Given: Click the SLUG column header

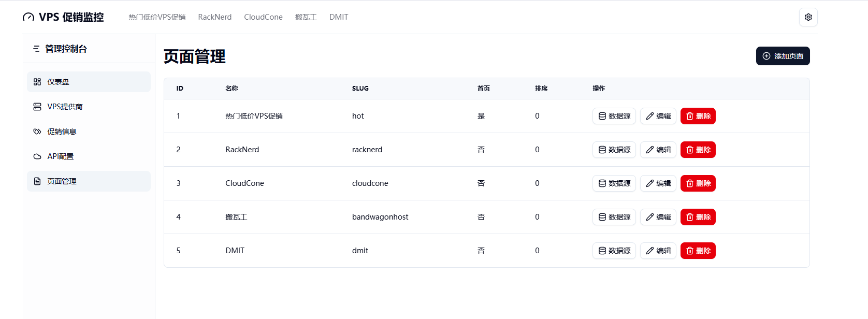Looking at the screenshot, I should [360, 89].
